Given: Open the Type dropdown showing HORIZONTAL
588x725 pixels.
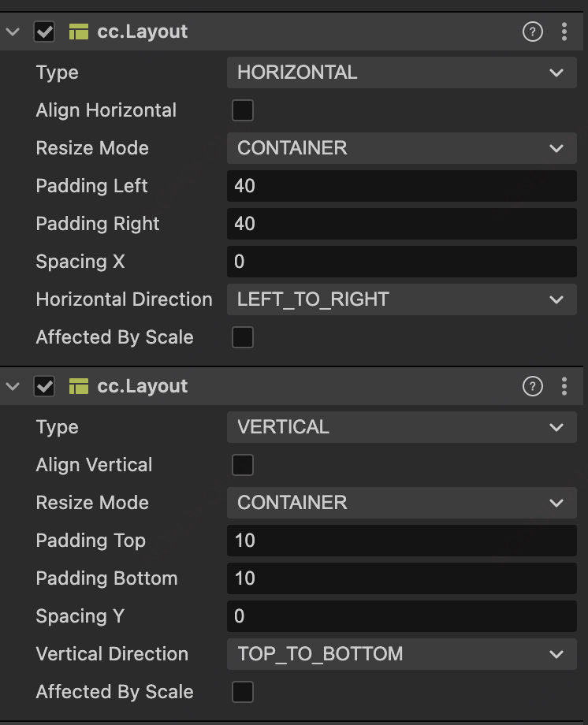Looking at the screenshot, I should coord(401,72).
